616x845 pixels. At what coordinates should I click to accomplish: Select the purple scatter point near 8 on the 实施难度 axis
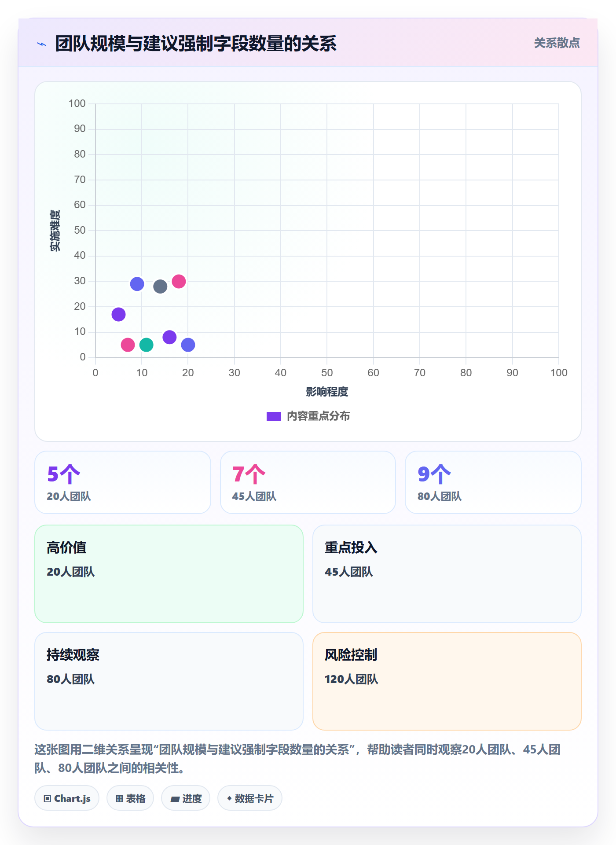(x=169, y=337)
